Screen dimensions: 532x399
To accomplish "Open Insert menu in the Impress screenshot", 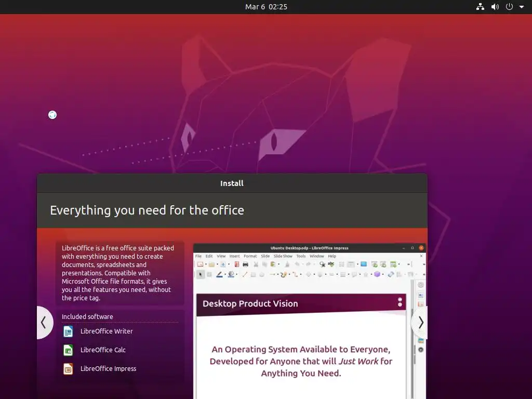I will [234, 256].
